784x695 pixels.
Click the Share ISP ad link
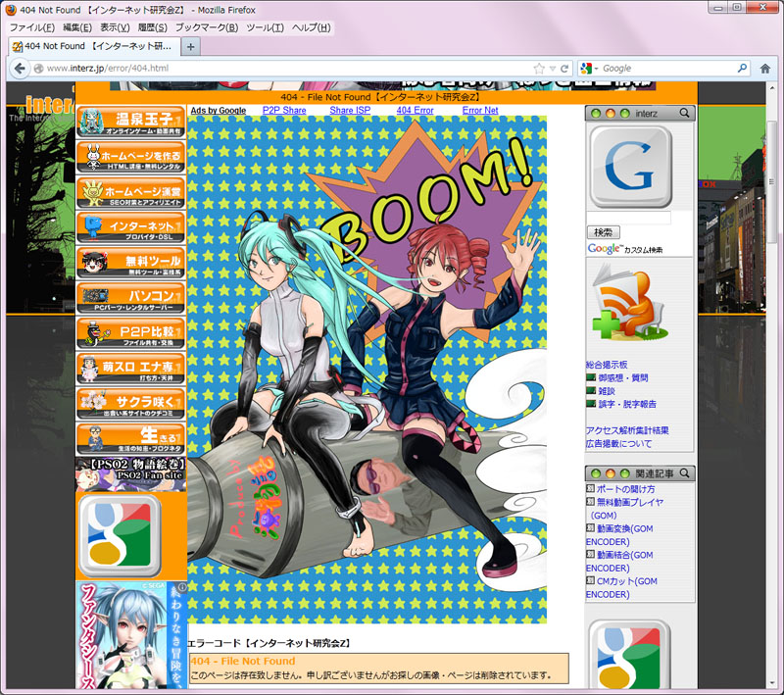point(350,110)
